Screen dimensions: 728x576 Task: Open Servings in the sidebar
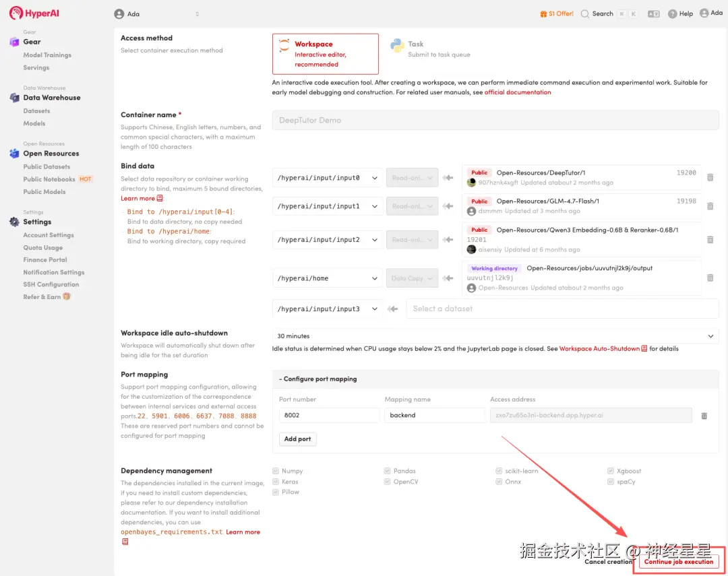tap(36, 67)
